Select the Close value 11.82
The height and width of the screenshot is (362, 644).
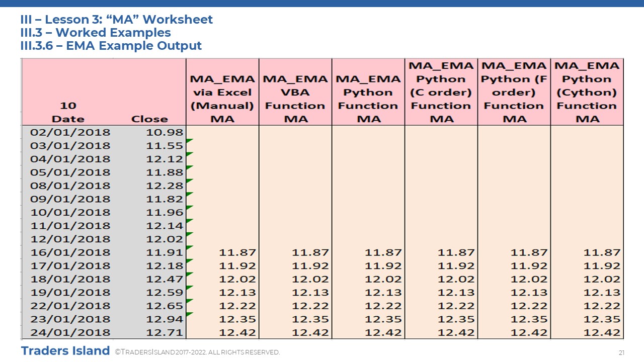[165, 199]
